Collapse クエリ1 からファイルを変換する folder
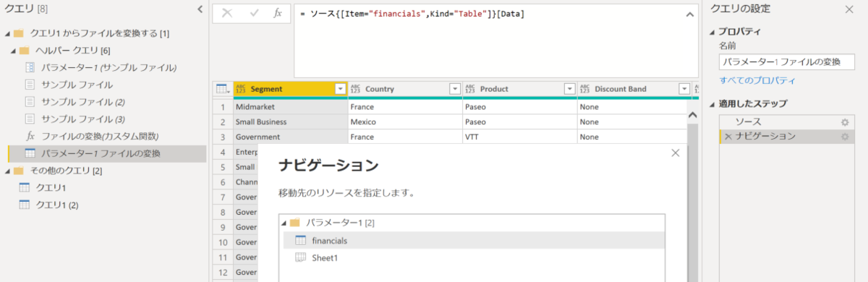This screenshot has height=282, width=868. pos(7,33)
